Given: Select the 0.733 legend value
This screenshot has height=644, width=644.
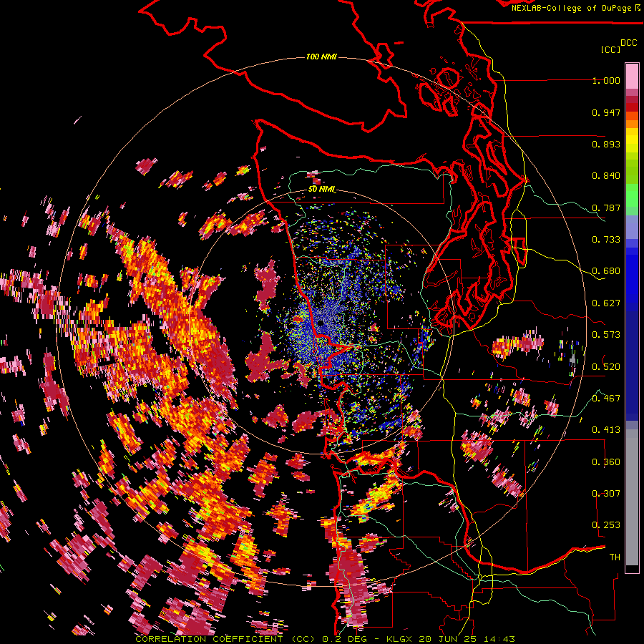Looking at the screenshot, I should pos(606,240).
